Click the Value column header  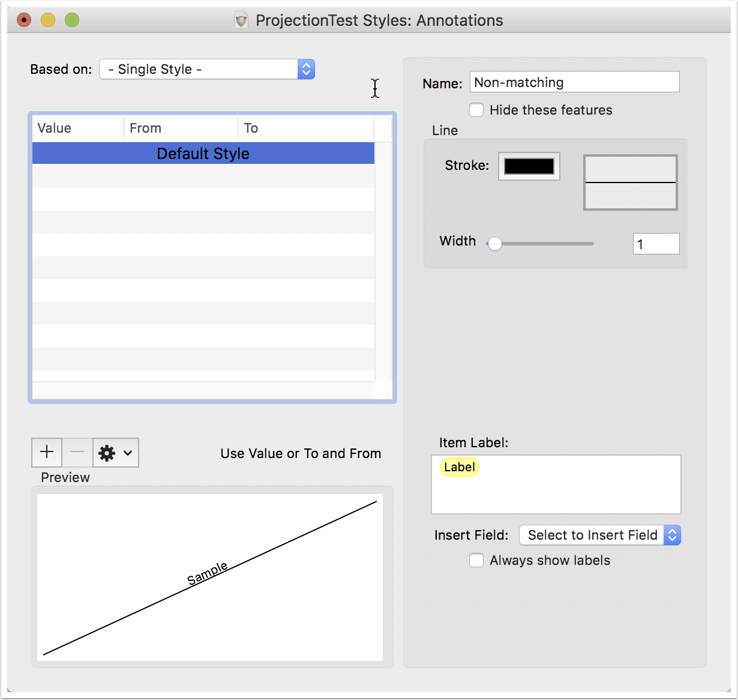tap(78, 128)
